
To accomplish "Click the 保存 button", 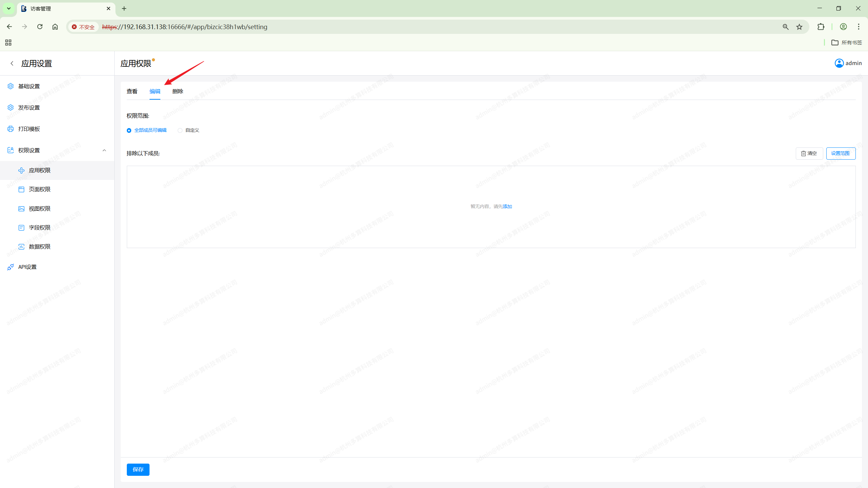I will point(138,469).
